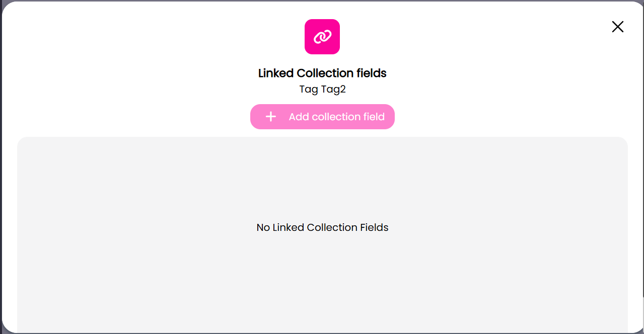Click the word field on the button
644x334 pixels.
pos(373,117)
